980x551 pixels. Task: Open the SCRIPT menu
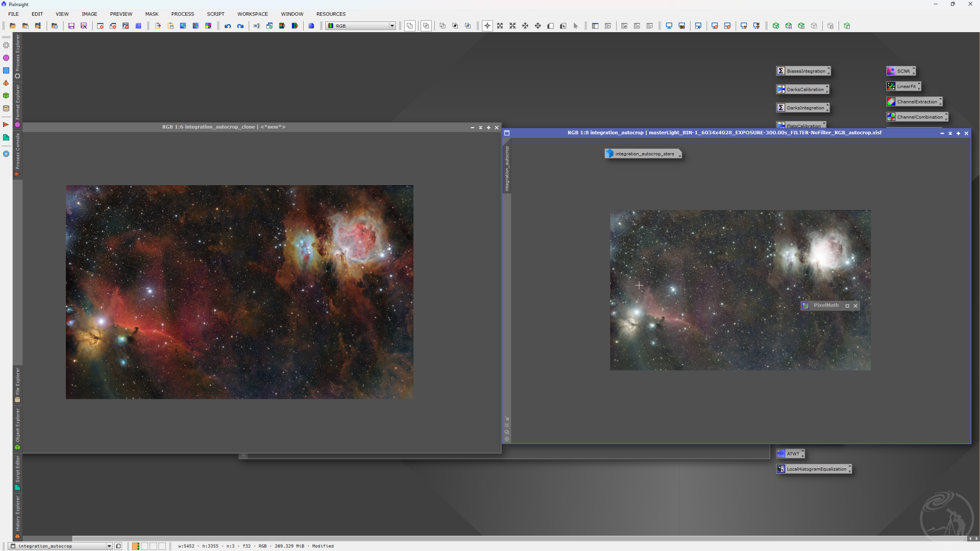pos(215,14)
